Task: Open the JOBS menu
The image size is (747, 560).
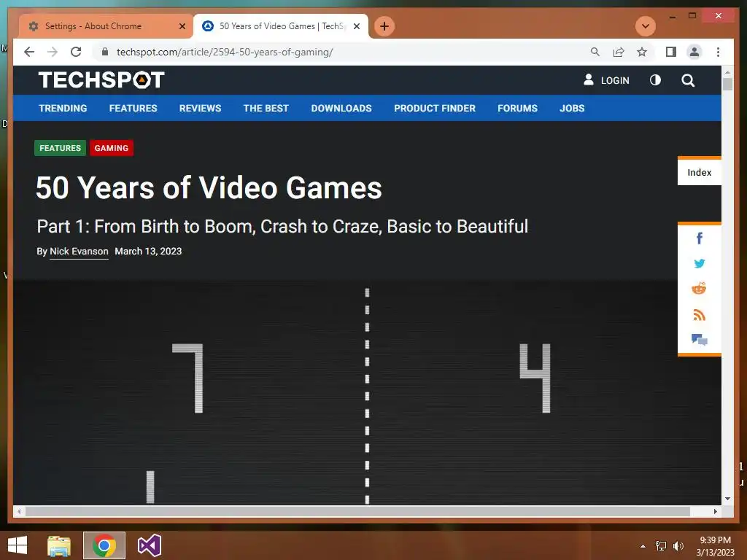Action: tap(572, 108)
